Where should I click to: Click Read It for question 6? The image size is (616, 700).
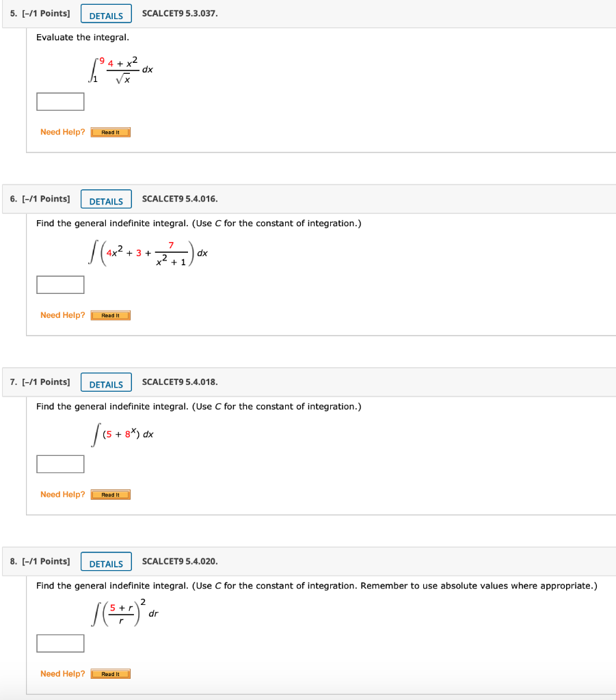pyautogui.click(x=110, y=315)
